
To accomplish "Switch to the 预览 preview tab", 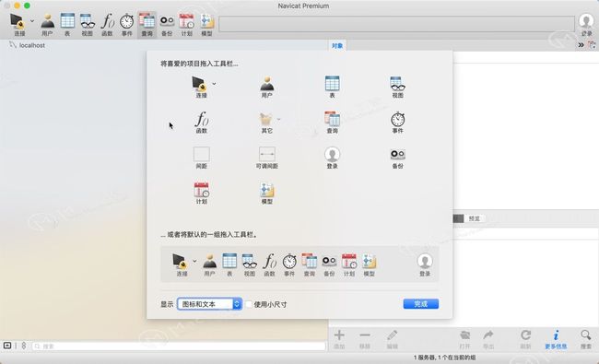I will point(474,218).
